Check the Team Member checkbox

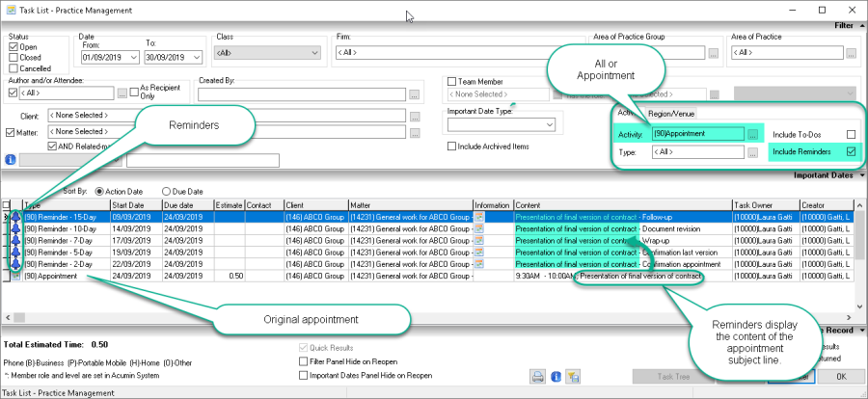(451, 81)
